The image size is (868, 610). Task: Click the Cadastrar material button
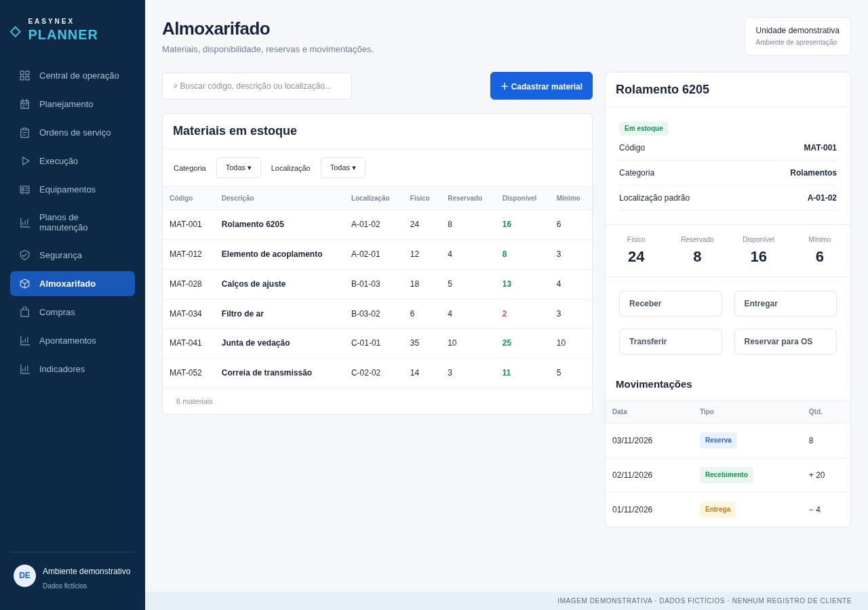pos(541,86)
